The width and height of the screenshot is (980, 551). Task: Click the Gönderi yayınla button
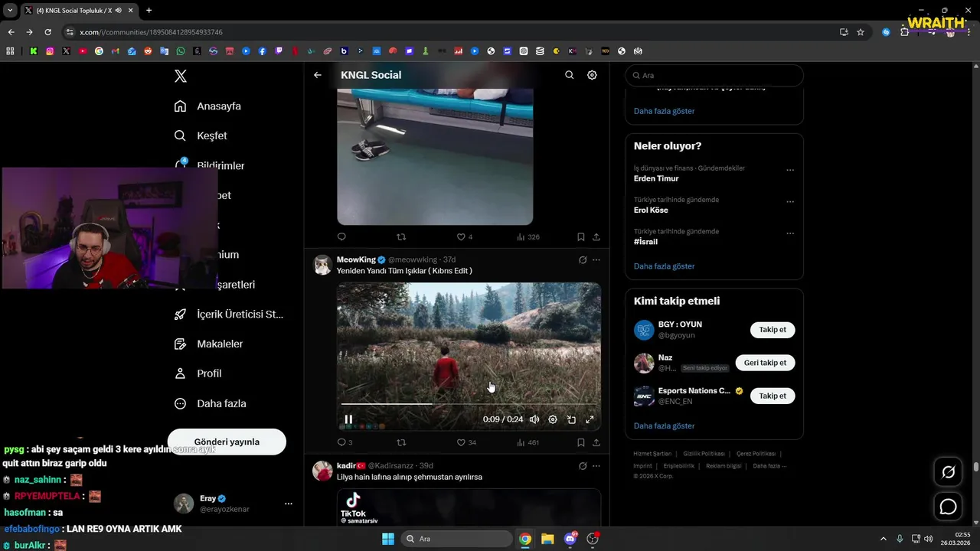point(227,442)
